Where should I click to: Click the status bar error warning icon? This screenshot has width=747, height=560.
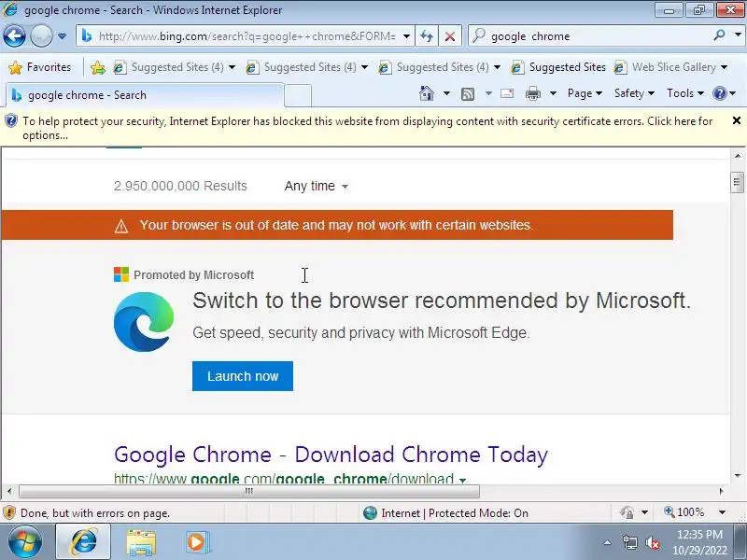[9, 512]
